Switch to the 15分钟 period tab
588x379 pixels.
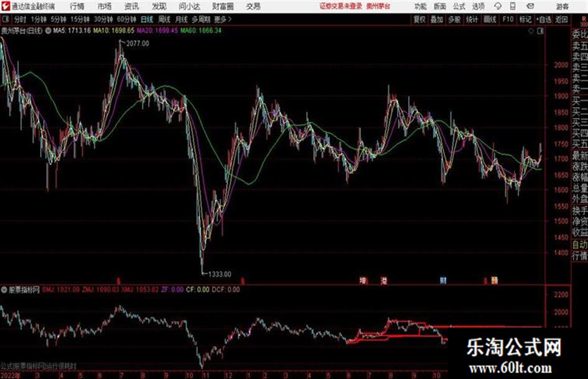point(80,19)
